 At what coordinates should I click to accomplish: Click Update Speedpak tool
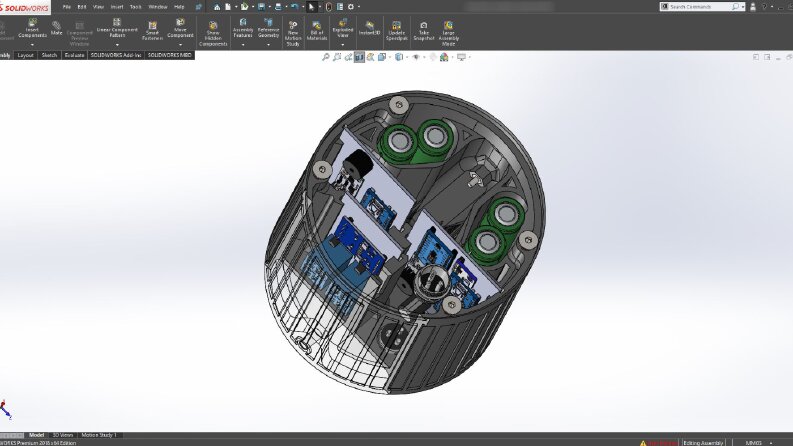pyautogui.click(x=397, y=31)
